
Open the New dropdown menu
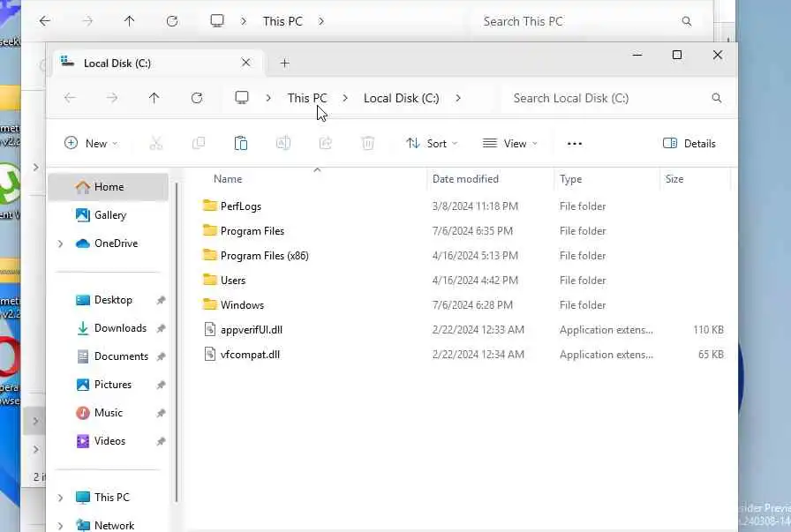(x=91, y=144)
